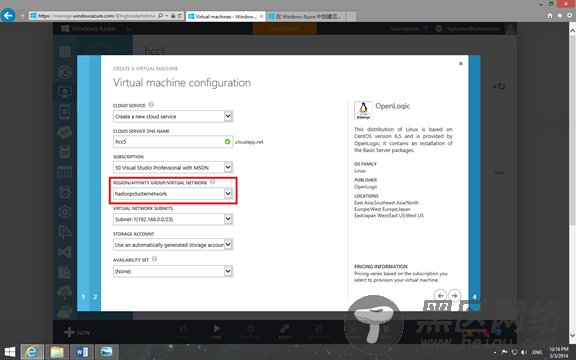Click the Windows Azure logo
This screenshot has width=576, height=360.
click(x=88, y=29)
